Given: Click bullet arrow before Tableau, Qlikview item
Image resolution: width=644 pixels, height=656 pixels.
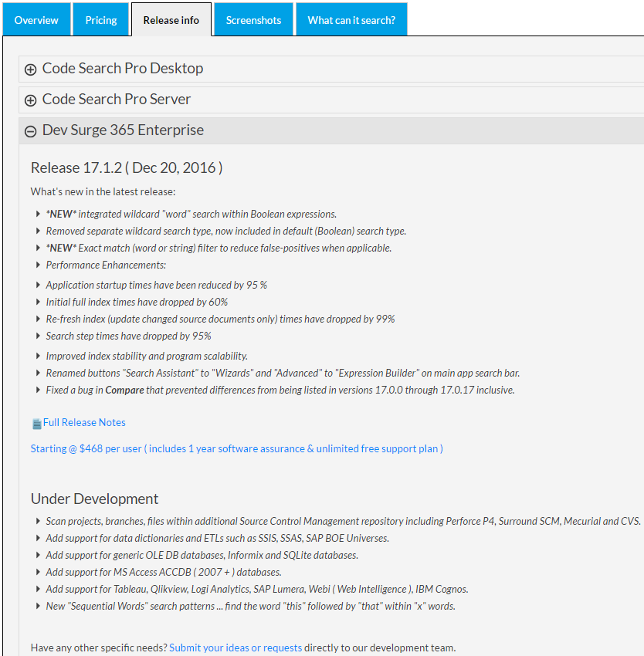Looking at the screenshot, I should pyautogui.click(x=38, y=589).
